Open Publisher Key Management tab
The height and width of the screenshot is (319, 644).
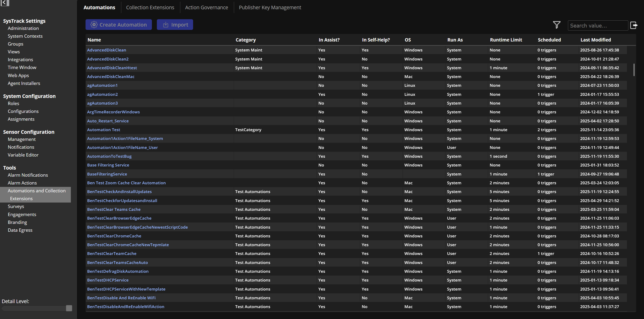[x=270, y=8]
